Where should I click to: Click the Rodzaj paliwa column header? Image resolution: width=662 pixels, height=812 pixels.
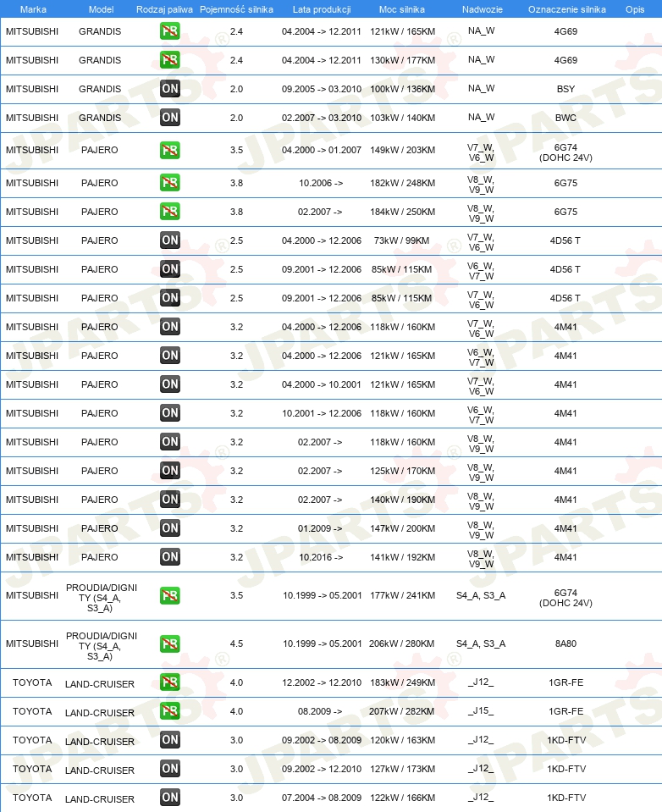coord(164,9)
